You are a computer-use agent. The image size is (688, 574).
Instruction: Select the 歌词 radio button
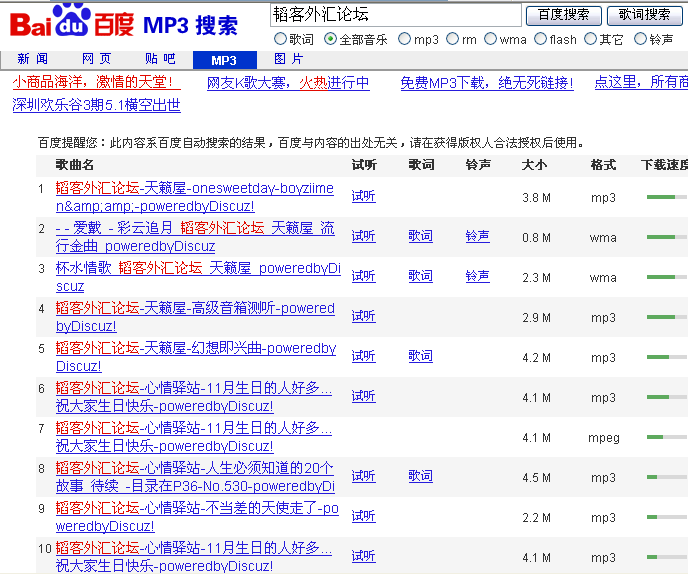[280, 39]
